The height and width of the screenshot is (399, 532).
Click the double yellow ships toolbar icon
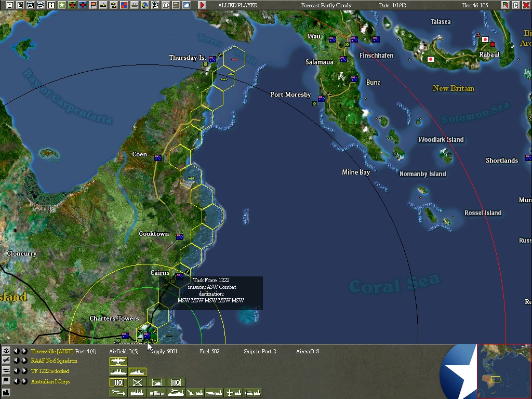click(114, 5)
